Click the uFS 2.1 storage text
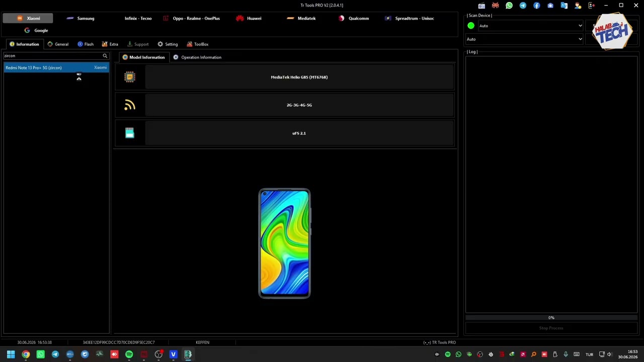This screenshot has width=644, height=362. 299,133
